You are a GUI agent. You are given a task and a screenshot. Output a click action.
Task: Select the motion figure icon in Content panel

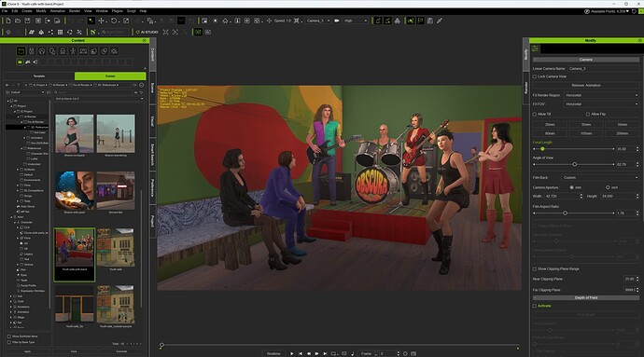[73, 51]
